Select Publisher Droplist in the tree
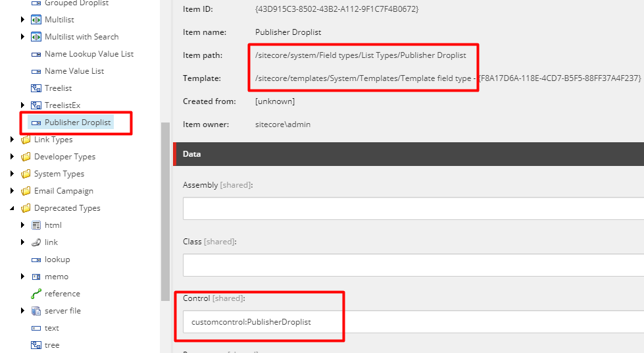The image size is (644, 353). (x=77, y=122)
